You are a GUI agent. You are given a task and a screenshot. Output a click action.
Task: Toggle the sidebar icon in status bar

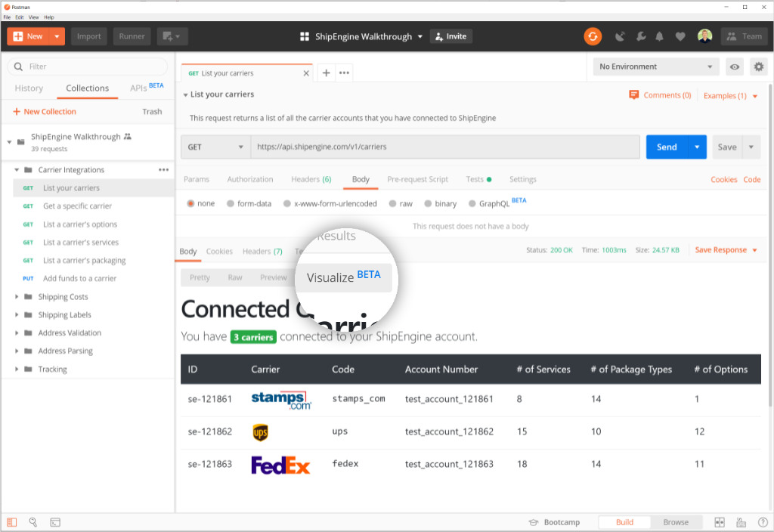pyautogui.click(x=11, y=522)
